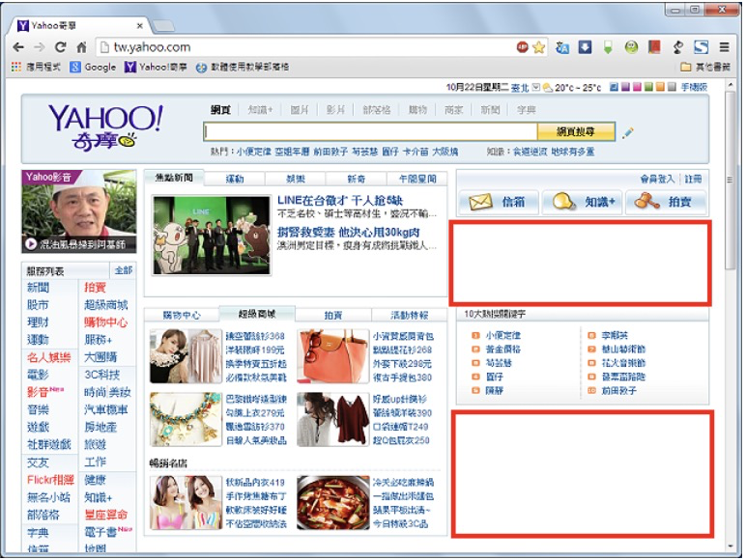Screen dimensions: 746x560
Task: Open the Google Translate extension icon
Action: point(562,47)
